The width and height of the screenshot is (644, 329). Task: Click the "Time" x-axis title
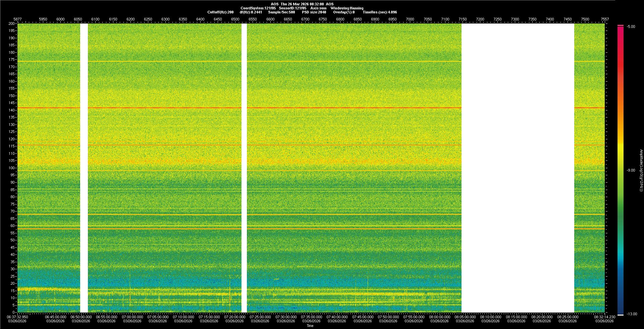tap(310, 326)
